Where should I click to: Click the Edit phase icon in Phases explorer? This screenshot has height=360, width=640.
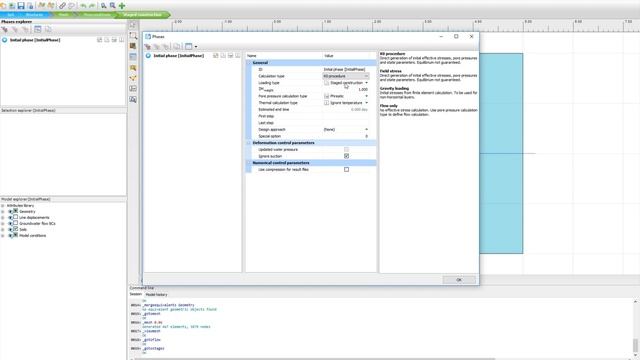pos(38,29)
